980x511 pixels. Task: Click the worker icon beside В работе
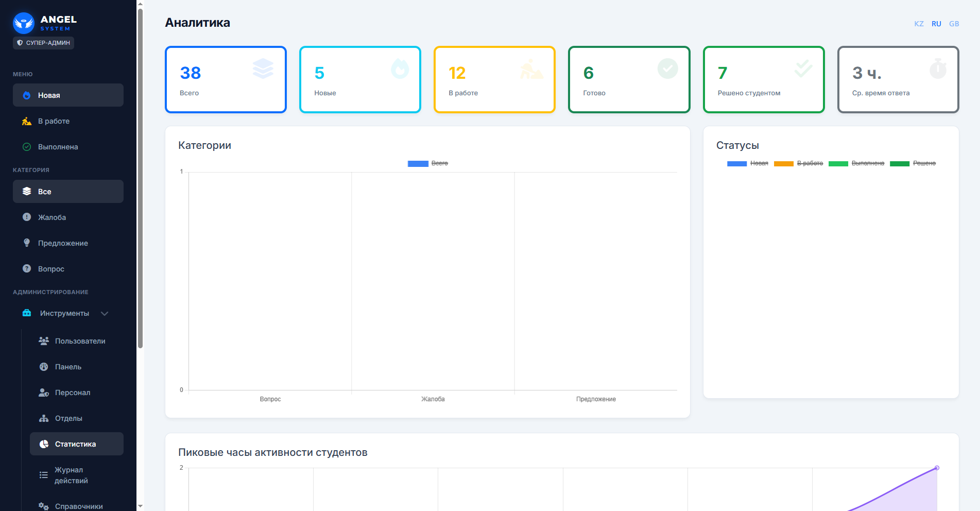[x=27, y=121]
